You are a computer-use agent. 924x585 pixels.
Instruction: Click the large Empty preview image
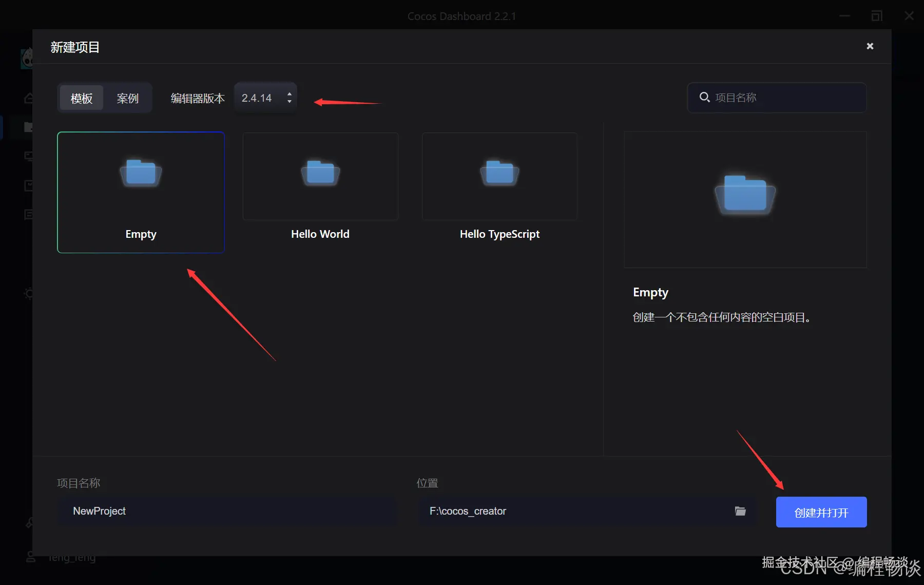[x=745, y=199]
